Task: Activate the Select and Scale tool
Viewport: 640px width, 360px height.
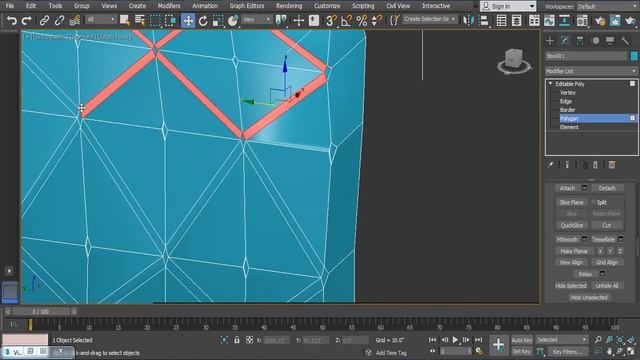Action: [x=218, y=20]
